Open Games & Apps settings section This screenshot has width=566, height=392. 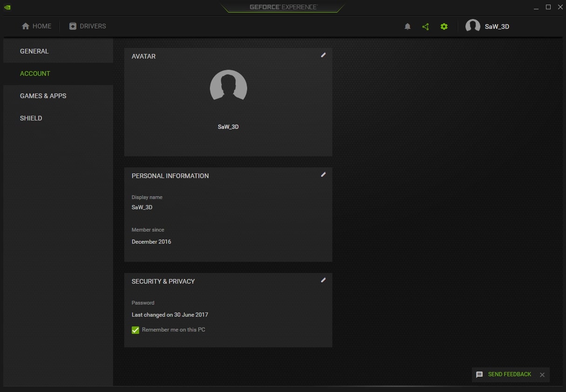(x=58, y=96)
